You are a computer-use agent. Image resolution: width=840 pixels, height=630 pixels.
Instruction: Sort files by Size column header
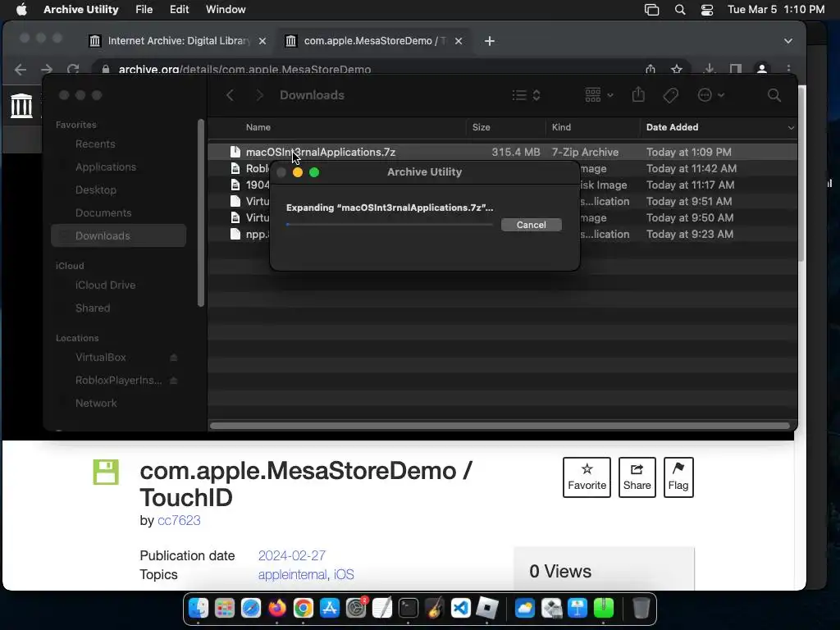(505, 127)
